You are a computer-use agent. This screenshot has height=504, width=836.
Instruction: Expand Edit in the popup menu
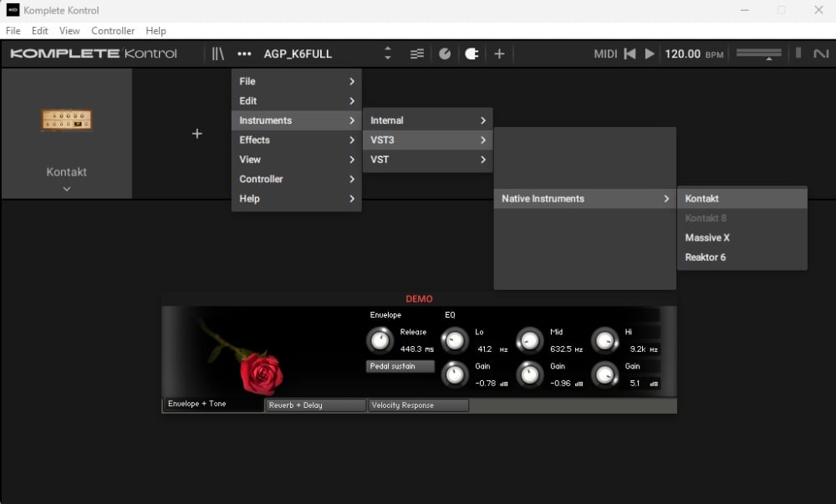click(x=297, y=100)
